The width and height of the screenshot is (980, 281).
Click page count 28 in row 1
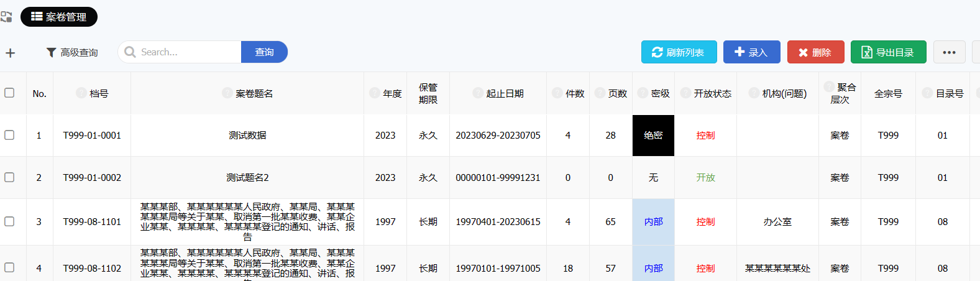click(x=610, y=135)
